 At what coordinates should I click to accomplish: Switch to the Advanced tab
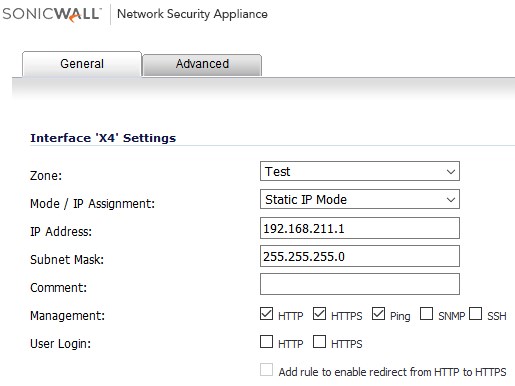pyautogui.click(x=202, y=65)
